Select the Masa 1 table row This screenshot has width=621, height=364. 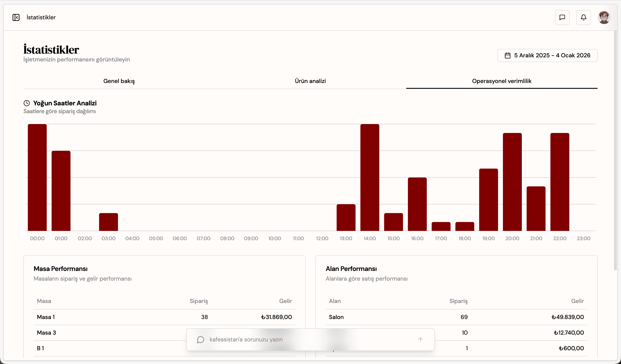(164, 317)
